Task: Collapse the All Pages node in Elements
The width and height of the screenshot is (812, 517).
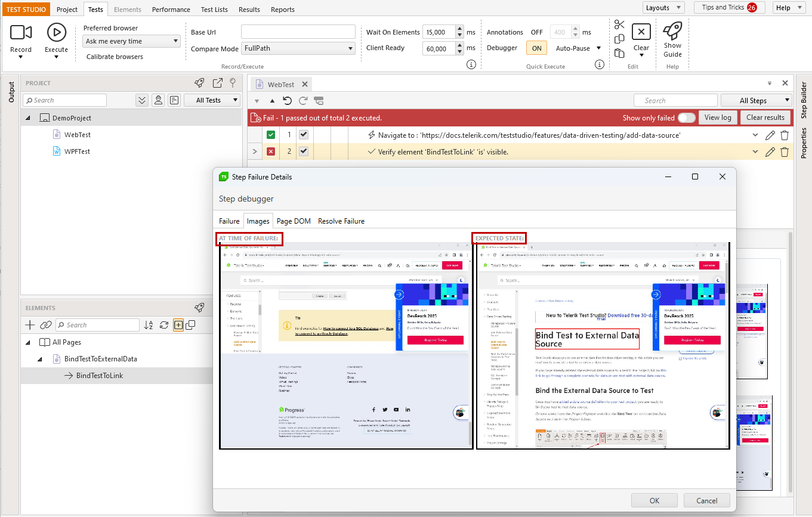Action: coord(28,342)
